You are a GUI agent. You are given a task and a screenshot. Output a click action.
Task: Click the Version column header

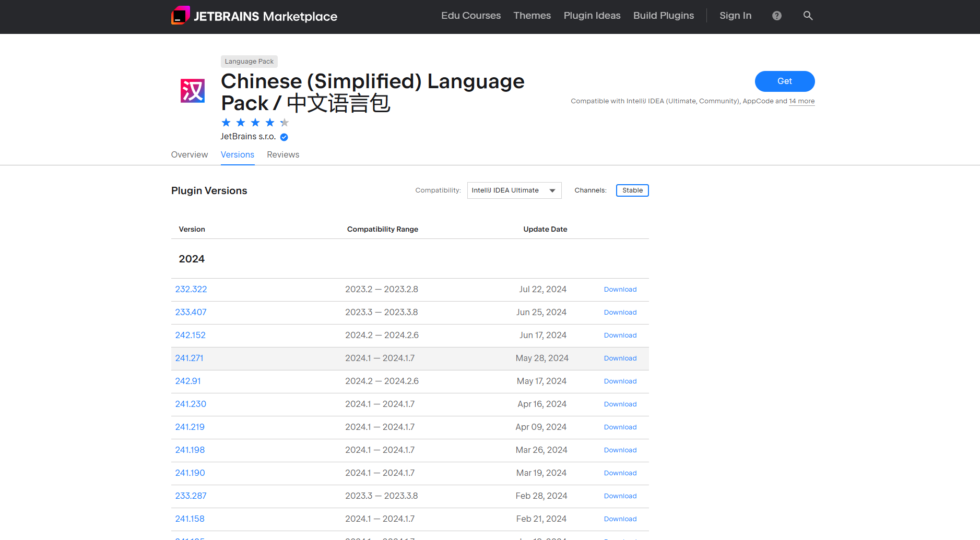point(192,230)
